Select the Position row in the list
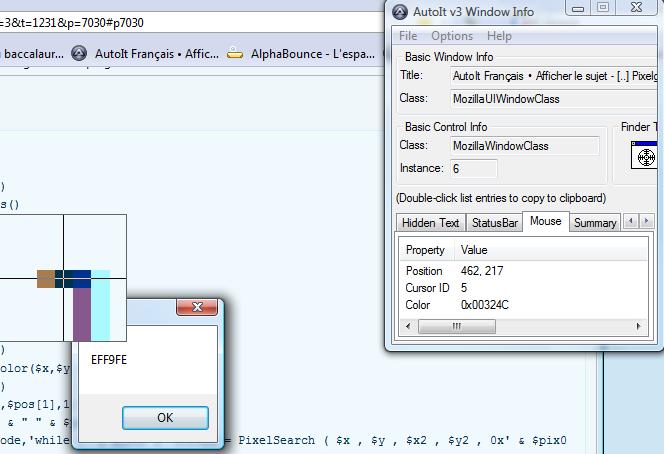Image resolution: width=664 pixels, height=454 pixels. click(424, 271)
